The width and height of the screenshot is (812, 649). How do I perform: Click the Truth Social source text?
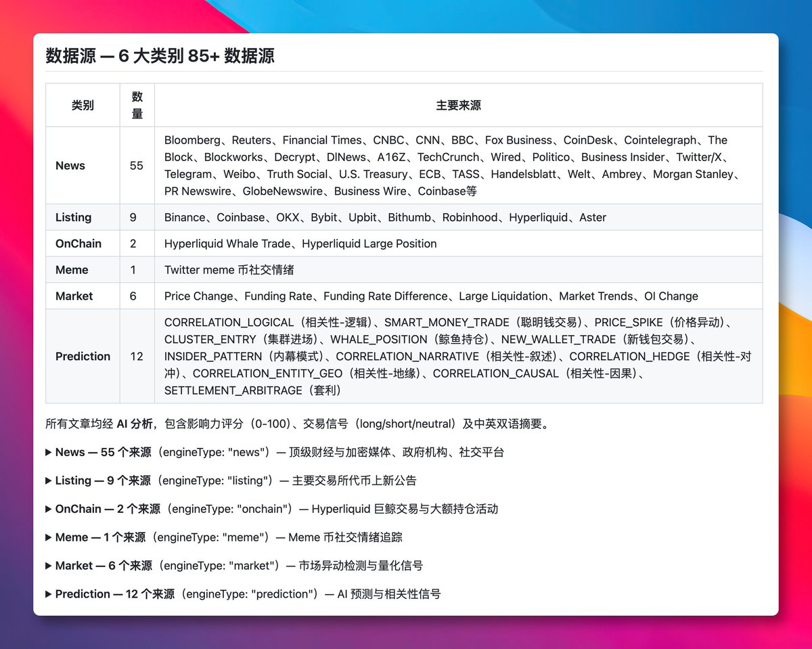click(297, 174)
